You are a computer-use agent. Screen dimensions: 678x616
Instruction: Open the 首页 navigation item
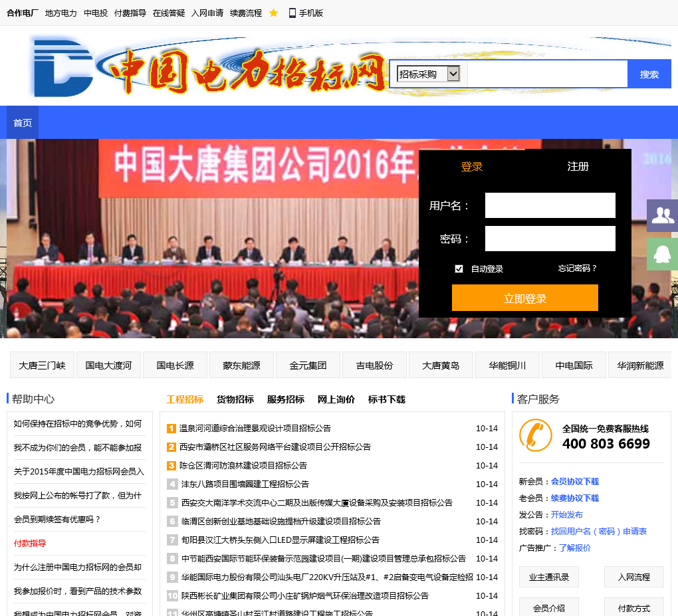coord(23,123)
